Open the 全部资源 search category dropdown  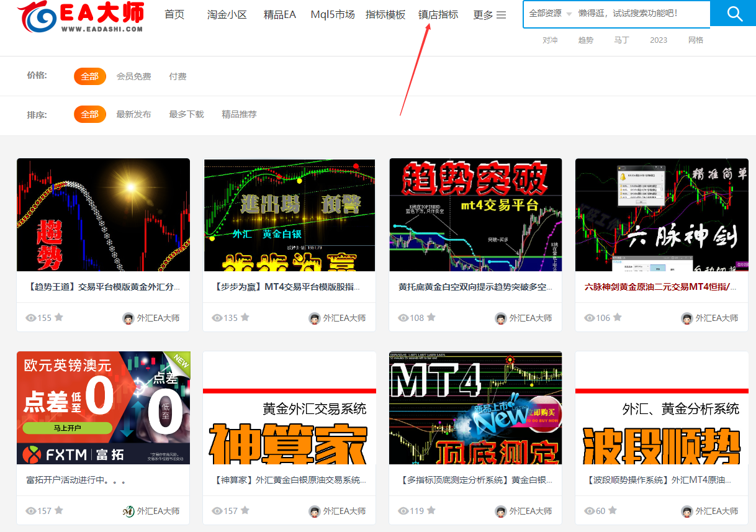pos(550,14)
